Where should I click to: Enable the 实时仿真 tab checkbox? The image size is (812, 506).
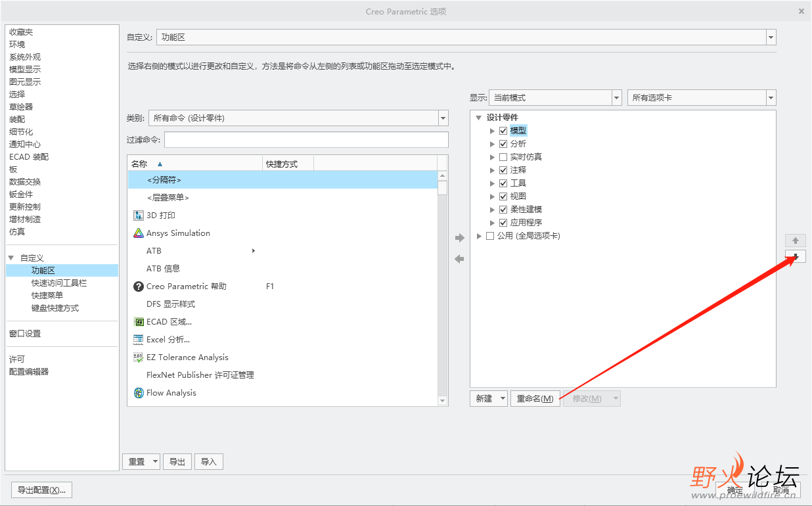503,157
